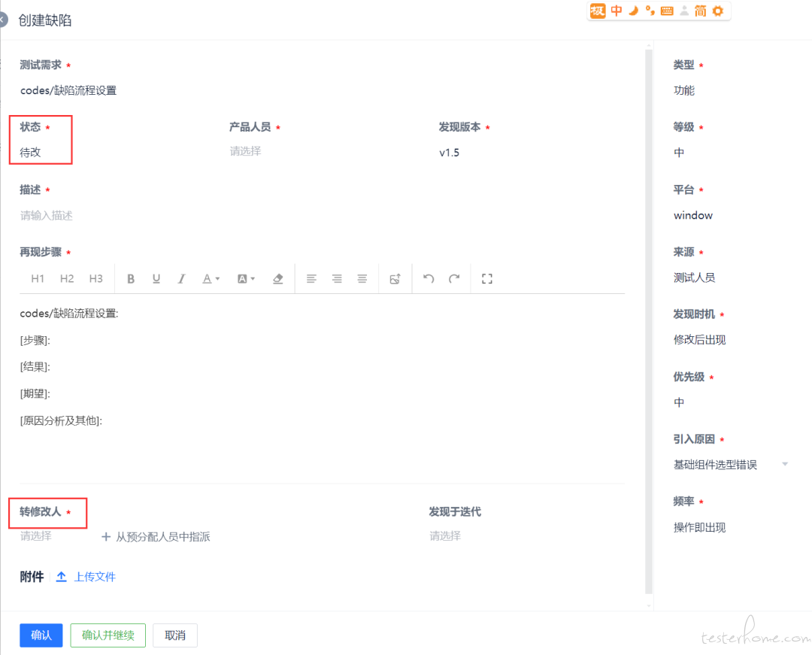Select the H1 heading style
Image resolution: width=812 pixels, height=655 pixels.
point(38,279)
